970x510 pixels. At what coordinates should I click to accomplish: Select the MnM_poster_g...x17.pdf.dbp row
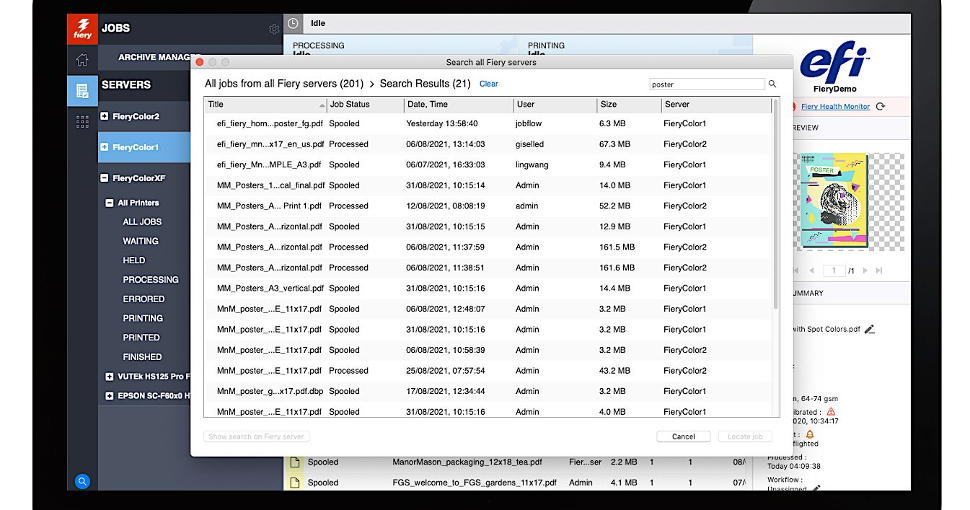(x=489, y=391)
